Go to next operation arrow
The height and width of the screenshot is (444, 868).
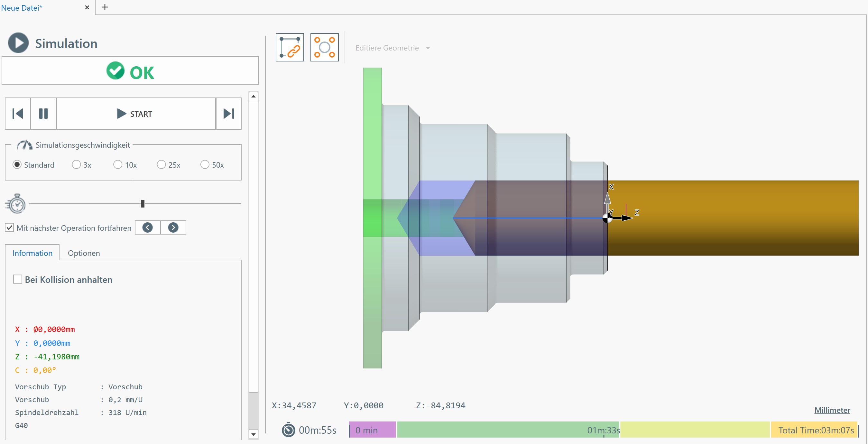point(173,227)
